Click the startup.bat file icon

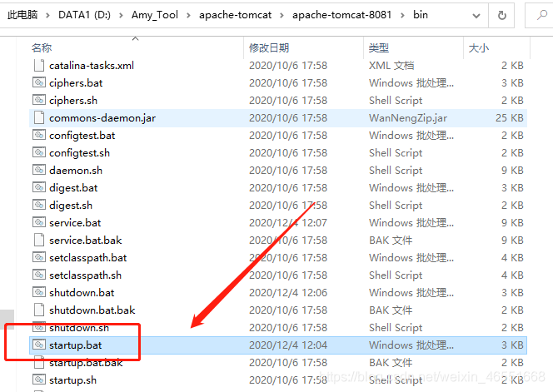coord(39,345)
